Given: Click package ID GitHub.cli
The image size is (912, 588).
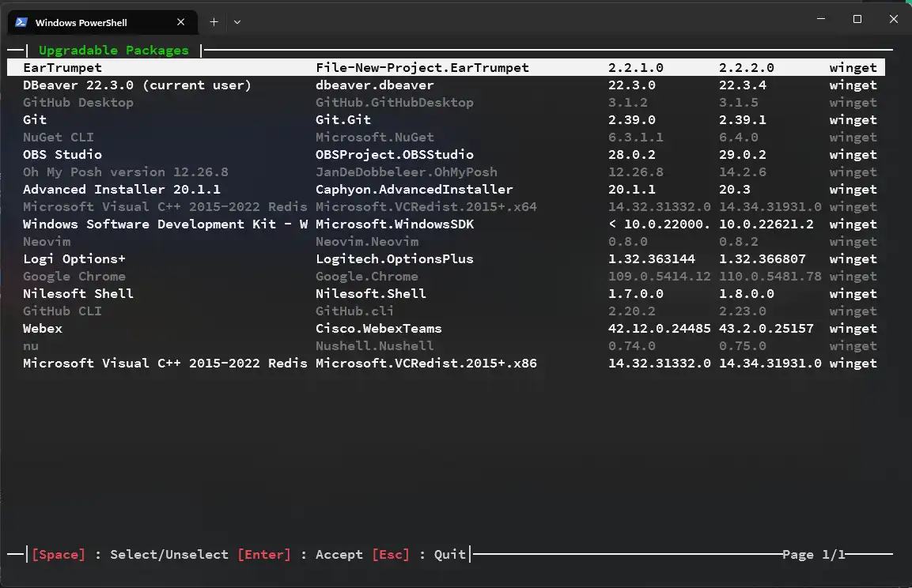Looking at the screenshot, I should point(355,311).
